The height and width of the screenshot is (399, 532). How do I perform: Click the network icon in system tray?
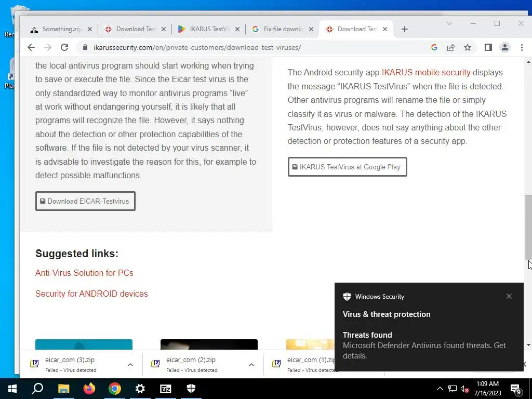(453, 389)
